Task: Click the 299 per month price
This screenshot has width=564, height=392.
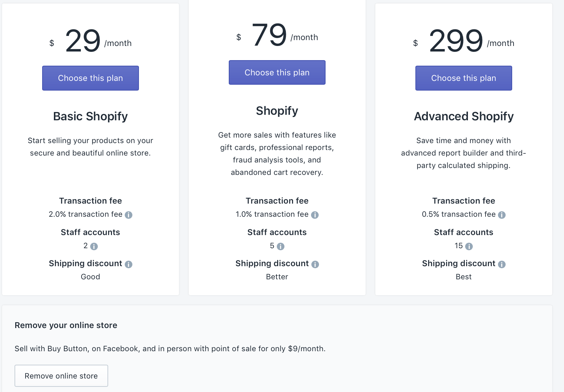Action: (x=464, y=41)
